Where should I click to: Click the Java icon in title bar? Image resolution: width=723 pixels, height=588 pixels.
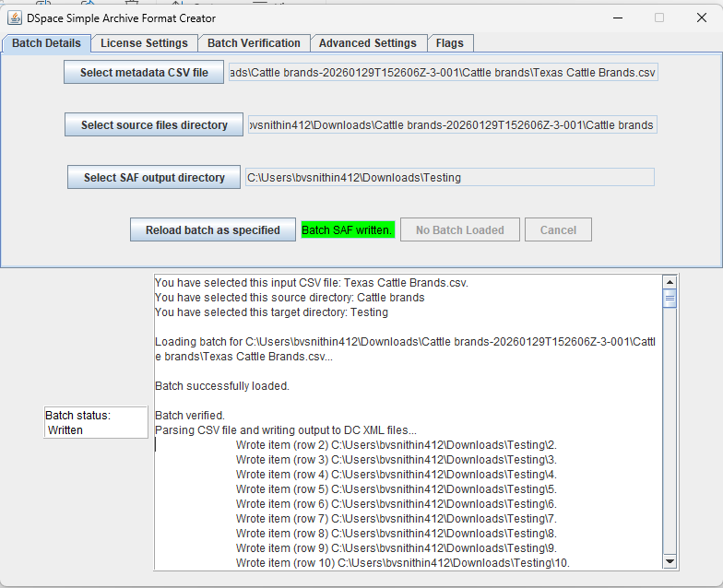(16, 18)
